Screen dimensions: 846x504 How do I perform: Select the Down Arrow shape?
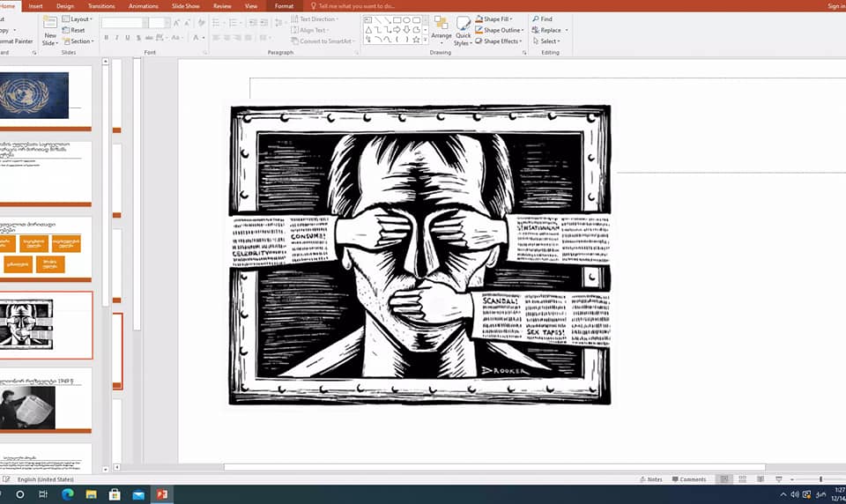406,30
